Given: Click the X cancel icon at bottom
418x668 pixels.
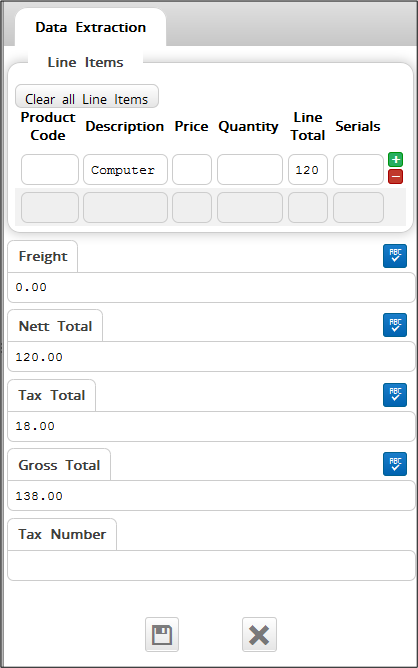Looking at the screenshot, I should 259,634.
